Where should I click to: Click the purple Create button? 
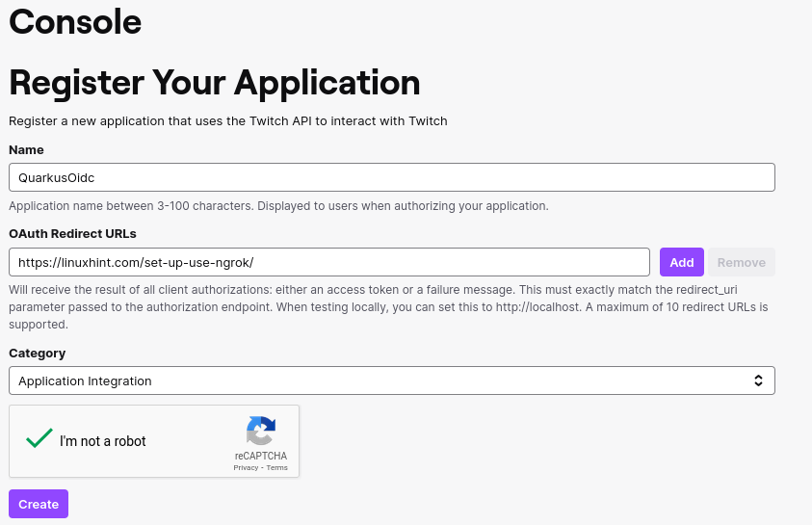[x=39, y=504]
